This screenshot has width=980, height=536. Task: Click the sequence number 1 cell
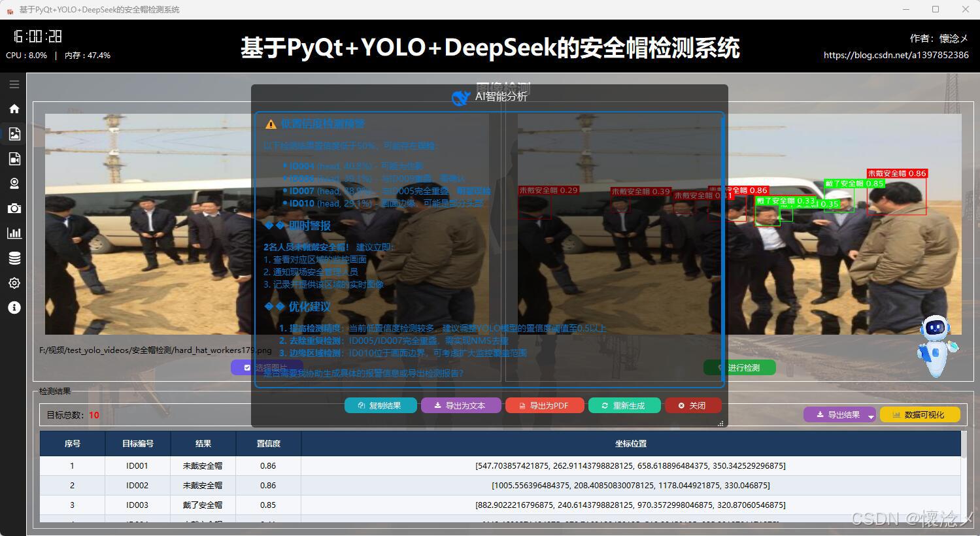coord(73,466)
